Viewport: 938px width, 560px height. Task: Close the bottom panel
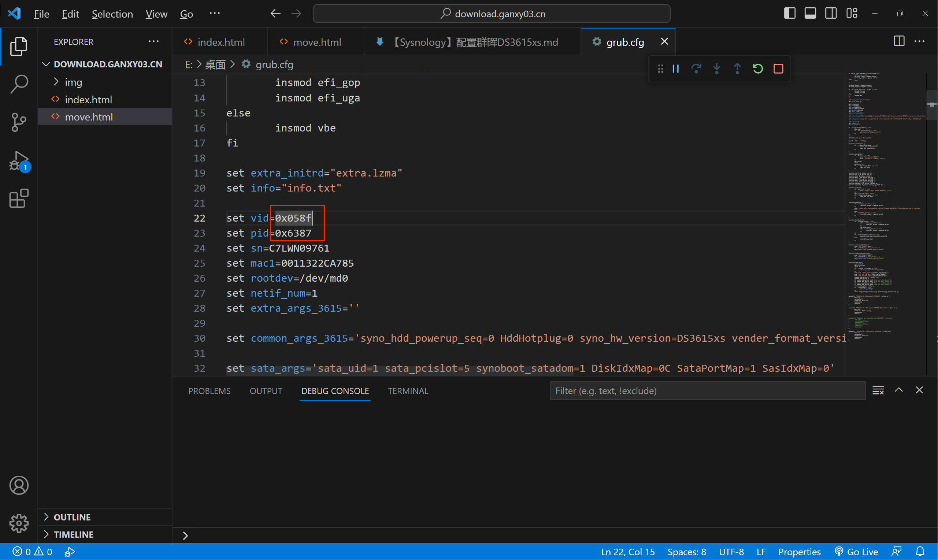point(920,390)
